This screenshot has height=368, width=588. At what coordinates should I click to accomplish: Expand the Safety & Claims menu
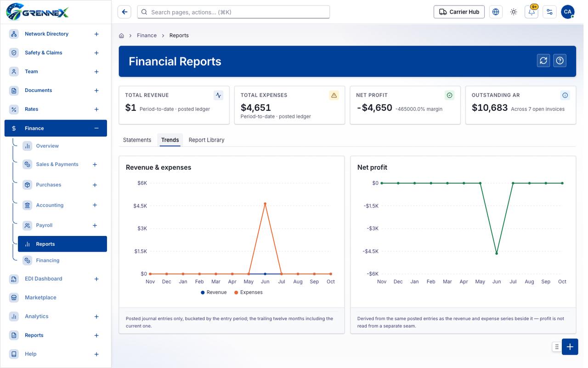click(96, 53)
